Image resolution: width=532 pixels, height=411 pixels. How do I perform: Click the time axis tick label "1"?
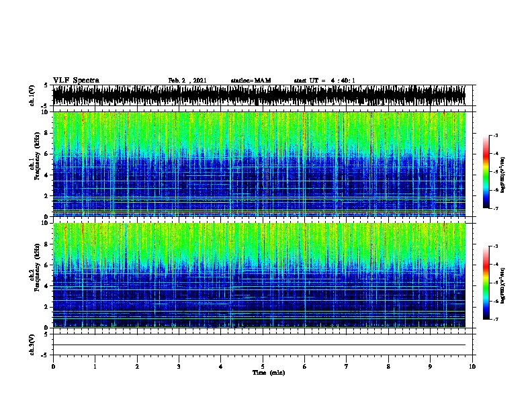coord(95,367)
